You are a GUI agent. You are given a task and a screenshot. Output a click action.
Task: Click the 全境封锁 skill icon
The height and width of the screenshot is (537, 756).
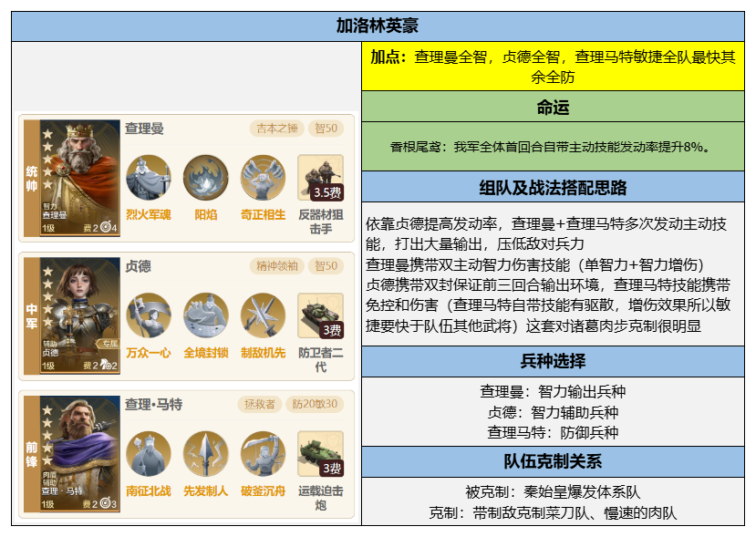pyautogui.click(x=206, y=315)
